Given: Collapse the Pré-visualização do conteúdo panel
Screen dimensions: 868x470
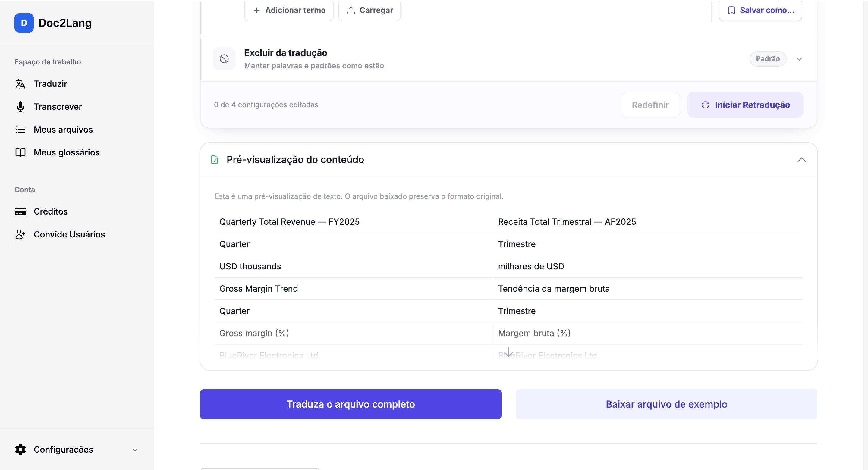Looking at the screenshot, I should pos(801,160).
